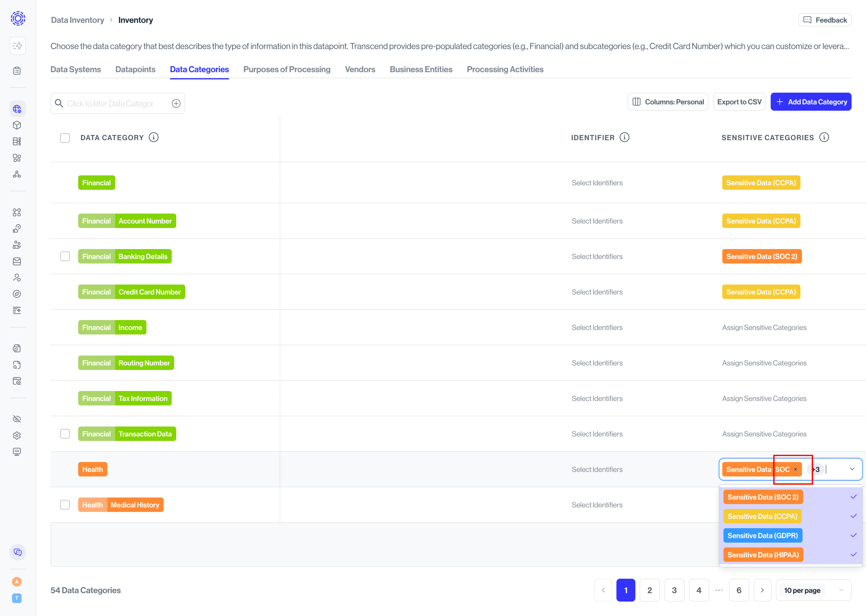The image size is (866, 616).
Task: Click the blue T avatar
Action: [x=17, y=598]
